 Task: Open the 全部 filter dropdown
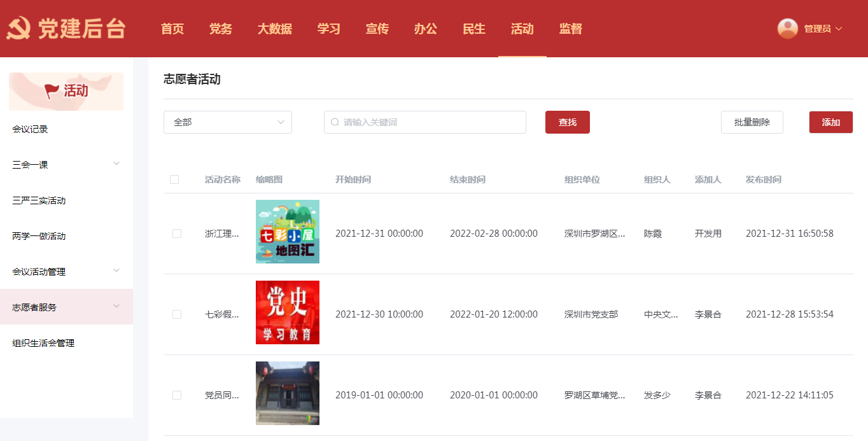227,122
